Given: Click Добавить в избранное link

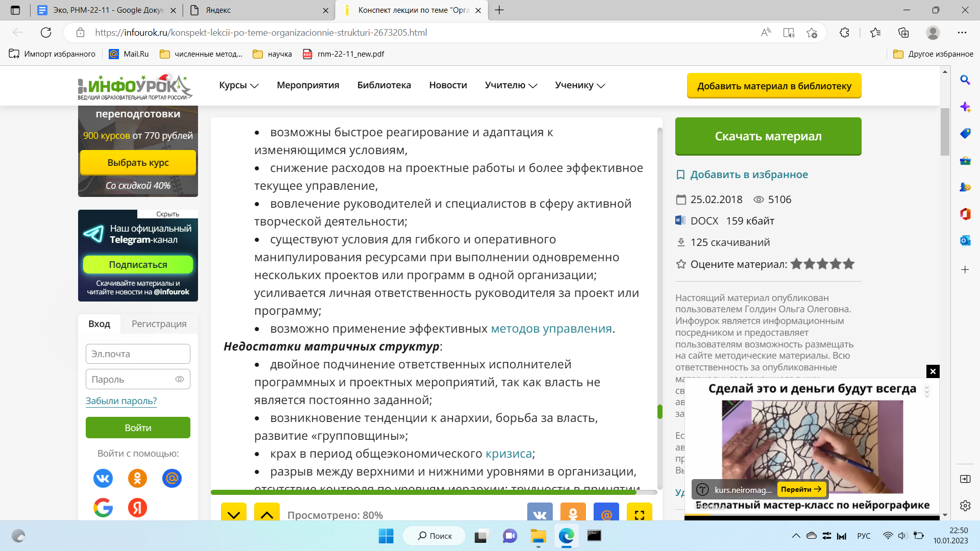Looking at the screenshot, I should click(x=749, y=174).
